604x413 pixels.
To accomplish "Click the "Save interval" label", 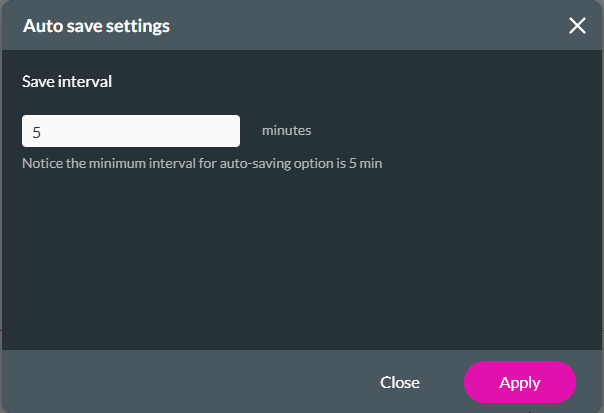I will (x=67, y=82).
